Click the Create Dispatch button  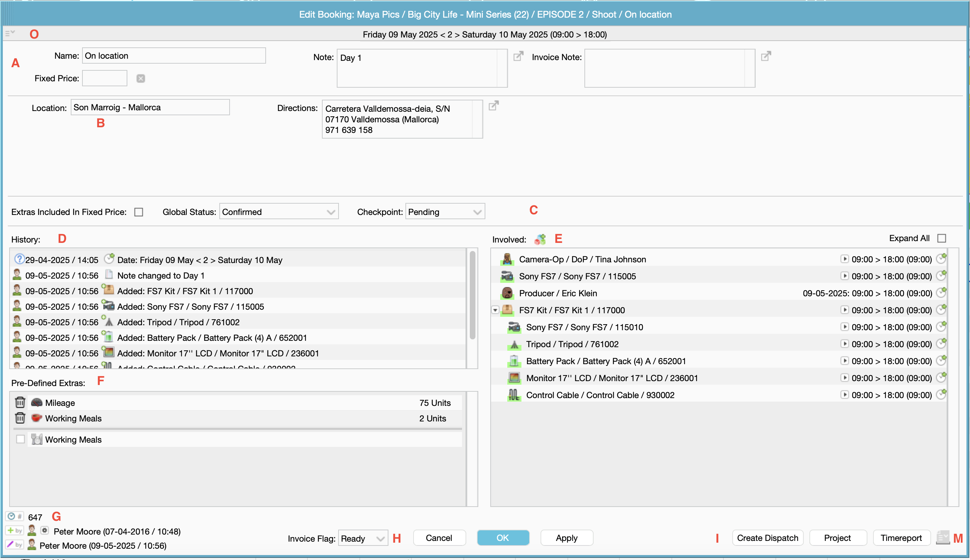[767, 538]
